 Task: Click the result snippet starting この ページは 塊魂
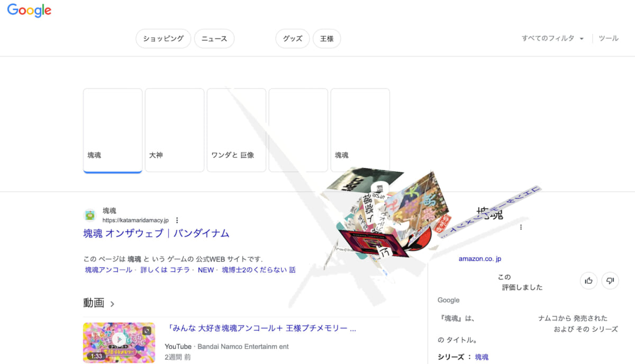[174, 259]
